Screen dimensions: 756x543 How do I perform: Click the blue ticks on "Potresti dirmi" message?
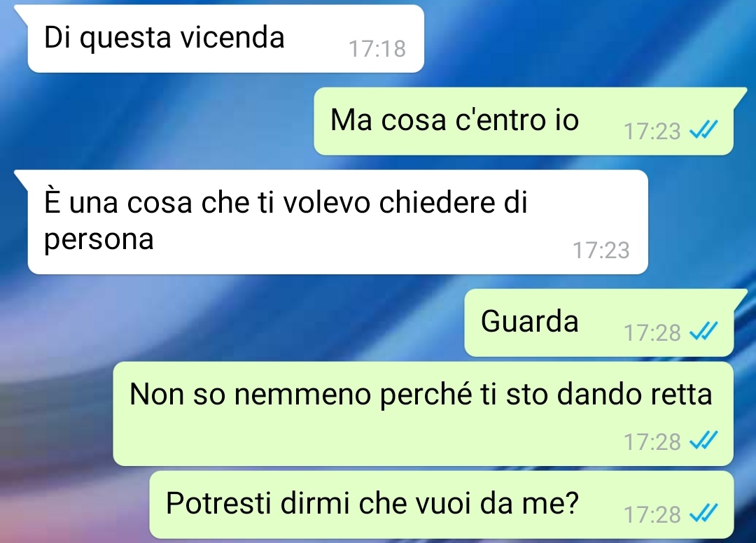703,513
